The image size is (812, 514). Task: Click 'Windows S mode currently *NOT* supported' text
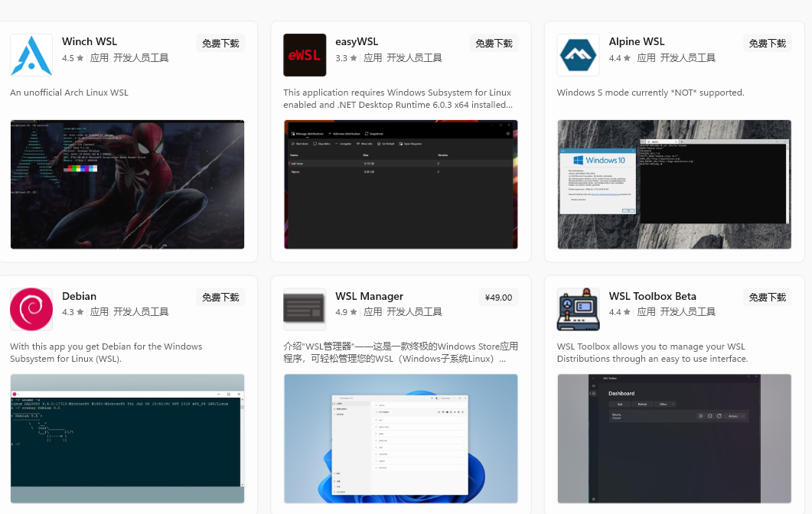pyautogui.click(x=651, y=93)
